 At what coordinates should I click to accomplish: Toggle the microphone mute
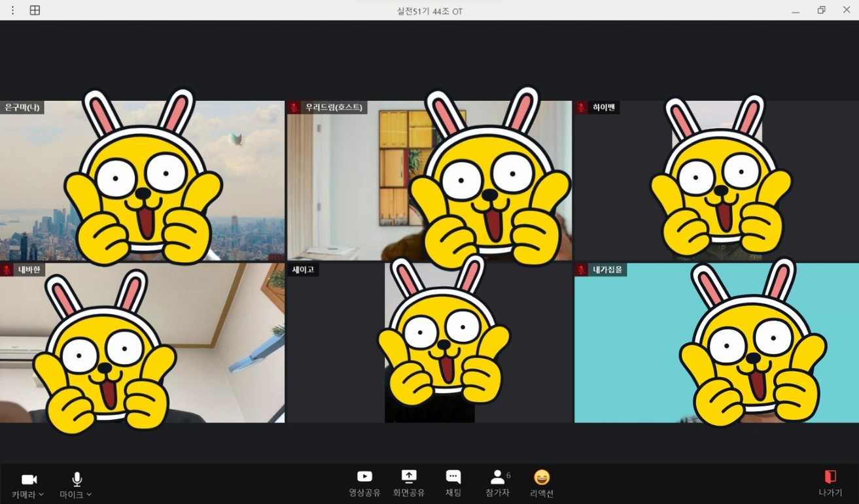(x=77, y=479)
